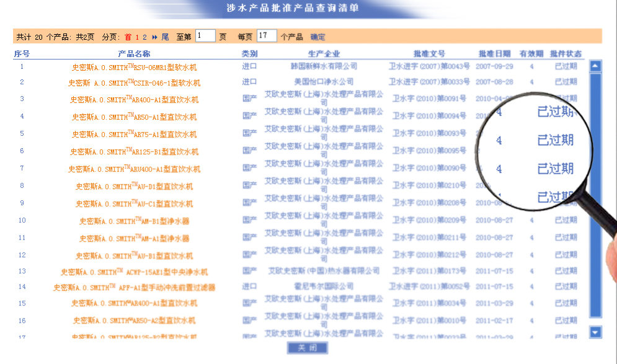Select approval date 2007-09-29
Viewport: 617px width, 364px height.
(x=494, y=66)
